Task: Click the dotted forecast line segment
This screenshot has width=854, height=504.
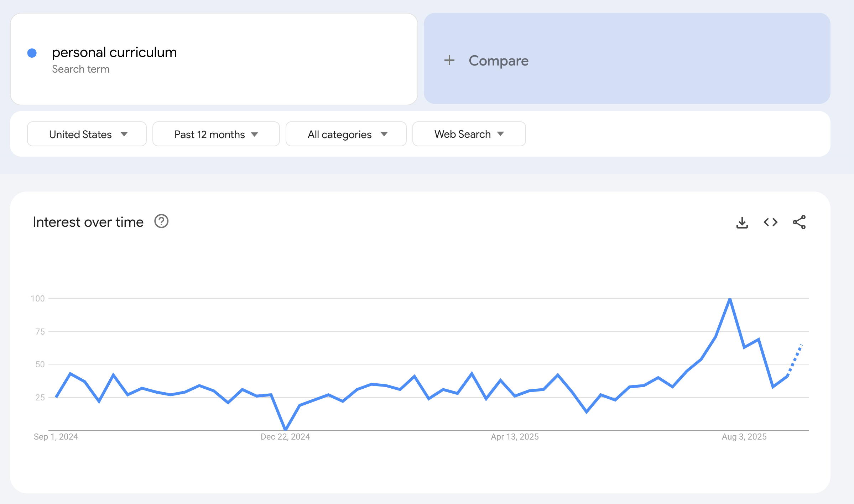Action: 795,359
